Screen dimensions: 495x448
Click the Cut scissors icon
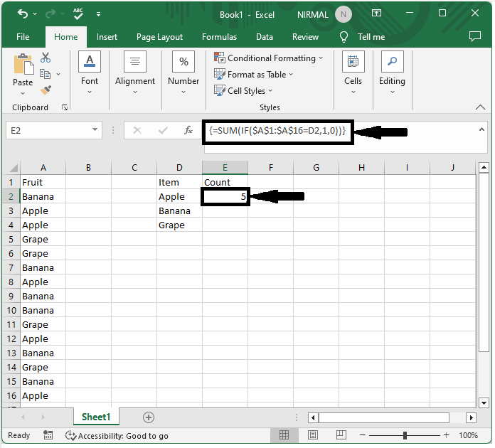46,58
